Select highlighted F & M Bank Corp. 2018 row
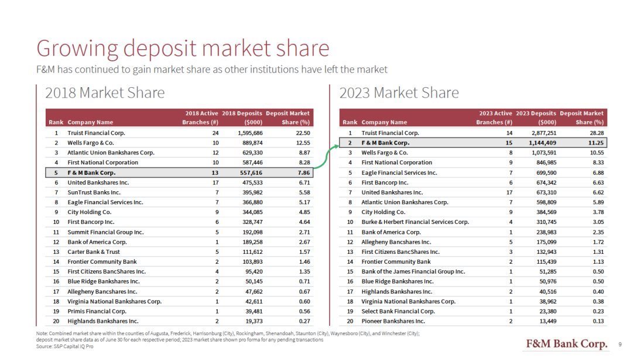 tap(180, 173)
